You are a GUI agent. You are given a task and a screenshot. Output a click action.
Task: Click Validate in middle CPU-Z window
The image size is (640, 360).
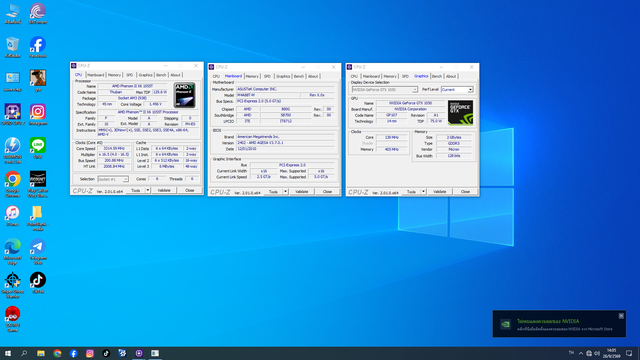[302, 191]
